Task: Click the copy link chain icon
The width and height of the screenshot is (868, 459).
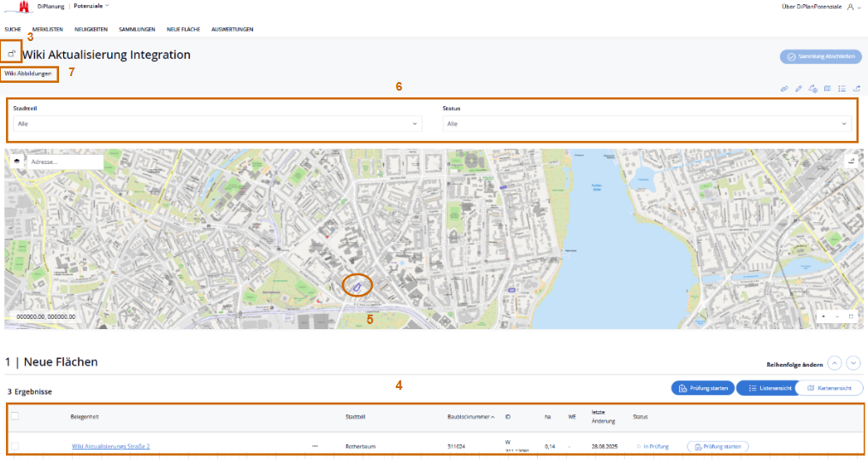Action: pos(784,88)
